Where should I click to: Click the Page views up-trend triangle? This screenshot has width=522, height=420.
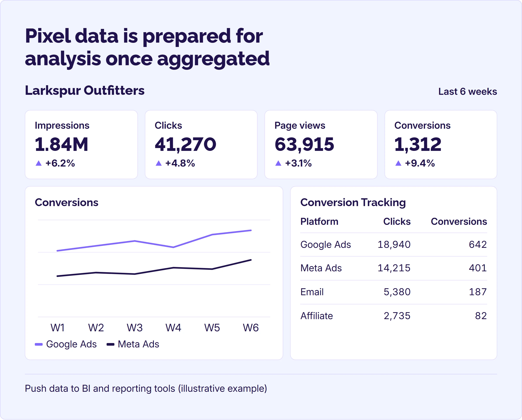(x=278, y=163)
